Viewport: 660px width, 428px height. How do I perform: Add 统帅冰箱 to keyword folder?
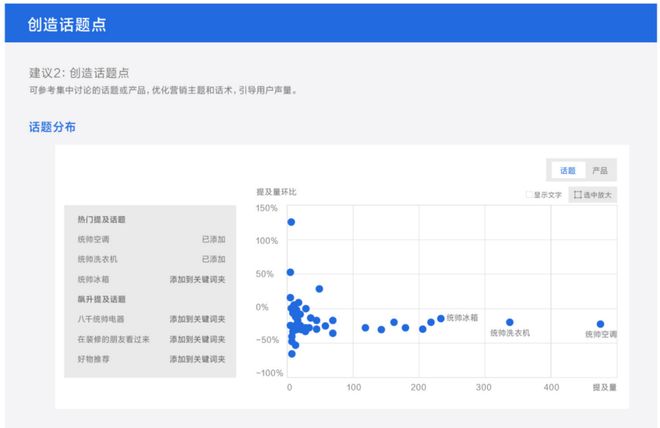197,279
